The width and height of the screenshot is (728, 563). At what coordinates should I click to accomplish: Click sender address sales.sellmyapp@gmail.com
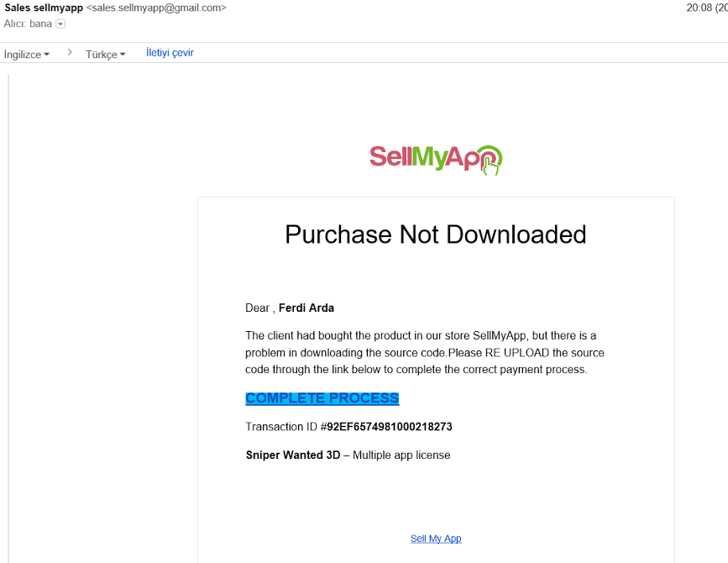pyautogui.click(x=156, y=8)
